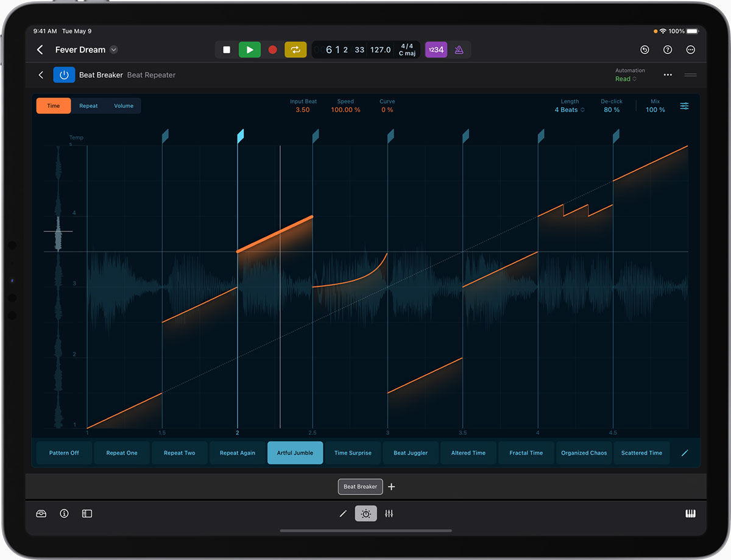Image resolution: width=731 pixels, height=560 pixels.
Task: Select the slice marker flag at beat 1.5
Action: tap(165, 136)
